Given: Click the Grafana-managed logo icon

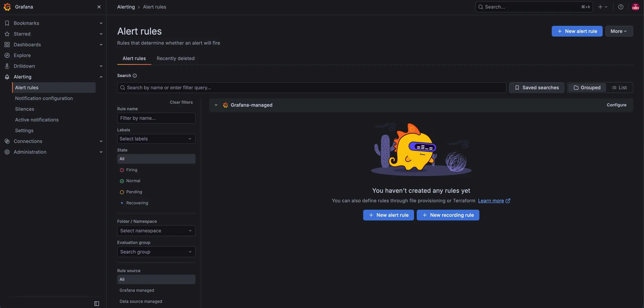Looking at the screenshot, I should pos(225,105).
